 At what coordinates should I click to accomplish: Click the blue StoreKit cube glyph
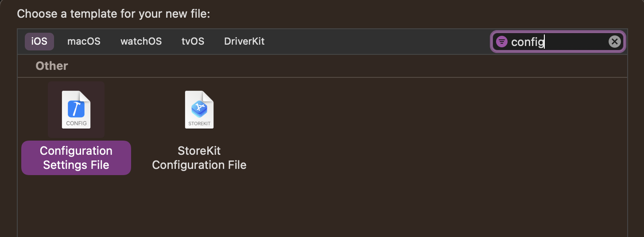[199, 108]
